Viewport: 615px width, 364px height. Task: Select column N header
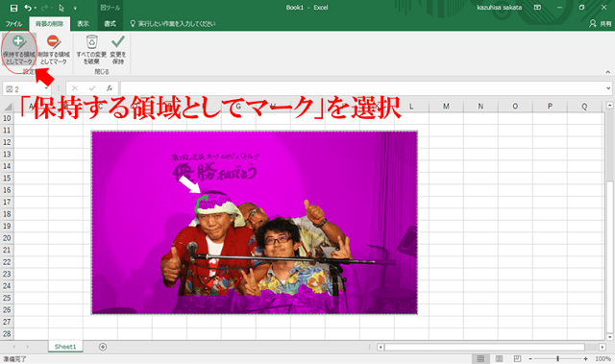coord(480,107)
